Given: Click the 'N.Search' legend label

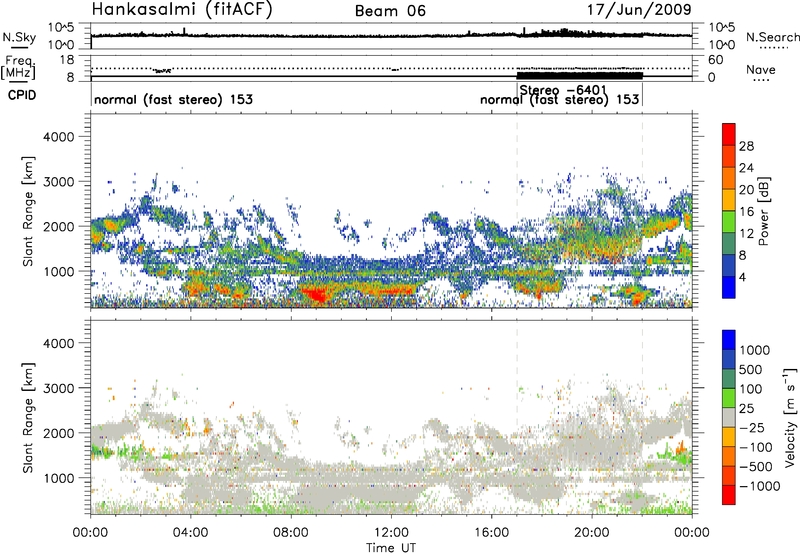Looking at the screenshot, I should (772, 37).
